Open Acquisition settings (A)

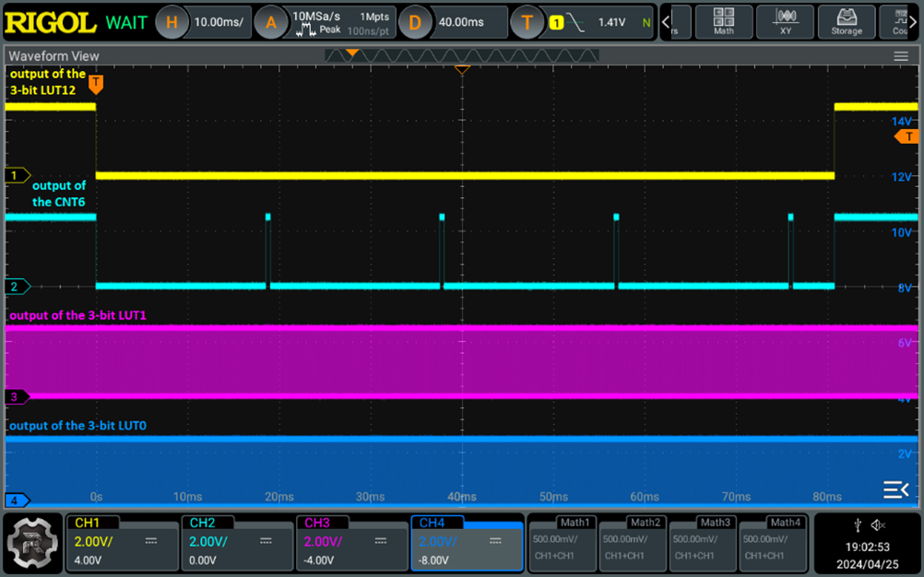271,22
